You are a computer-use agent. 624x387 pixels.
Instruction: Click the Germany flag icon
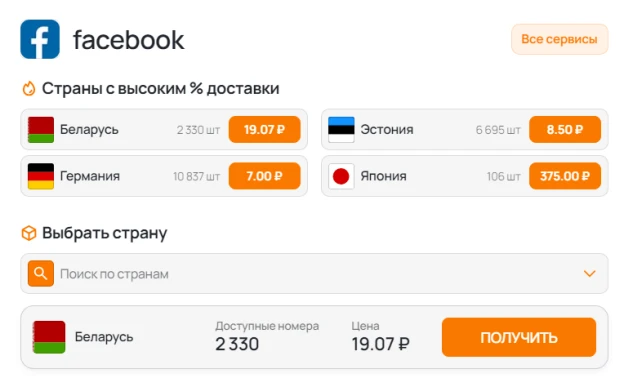coord(41,176)
